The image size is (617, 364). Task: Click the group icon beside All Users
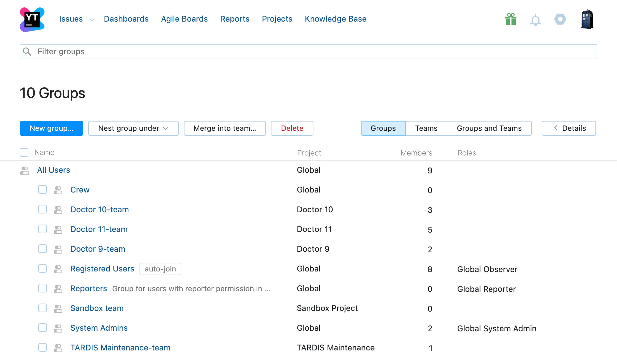(x=25, y=170)
